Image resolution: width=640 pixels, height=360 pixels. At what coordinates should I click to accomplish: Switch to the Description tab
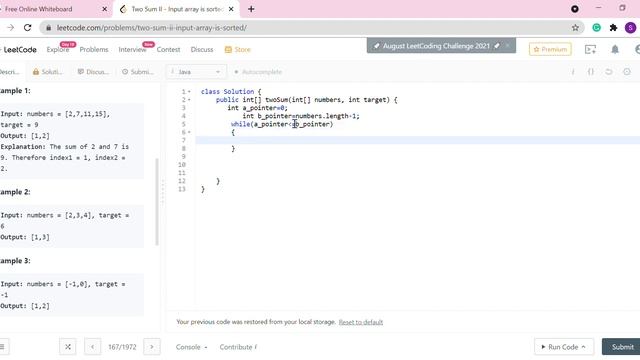coord(10,72)
